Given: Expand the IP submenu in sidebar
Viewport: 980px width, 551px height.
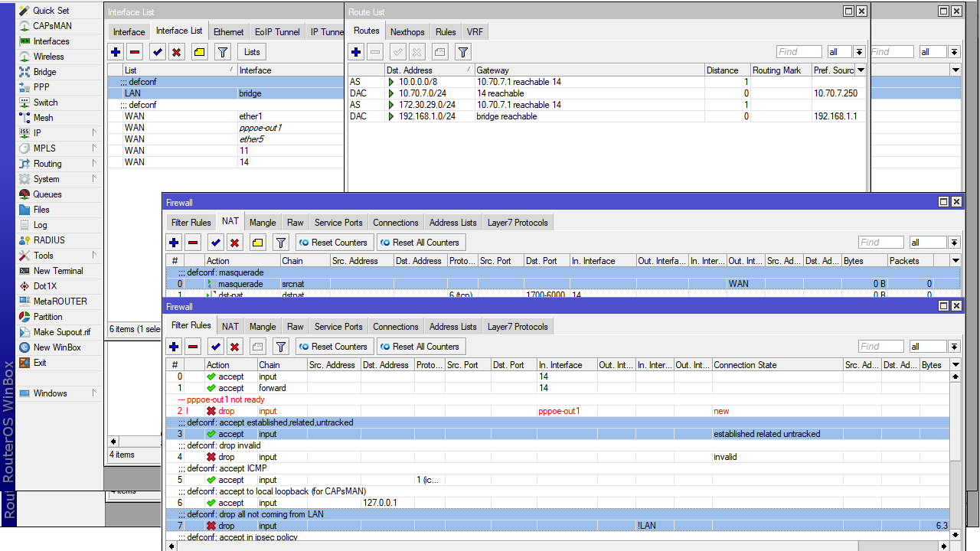Looking at the screenshot, I should point(38,133).
